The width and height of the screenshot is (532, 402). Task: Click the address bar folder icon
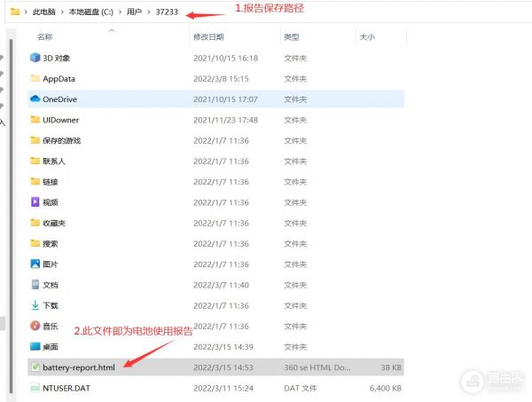point(15,12)
